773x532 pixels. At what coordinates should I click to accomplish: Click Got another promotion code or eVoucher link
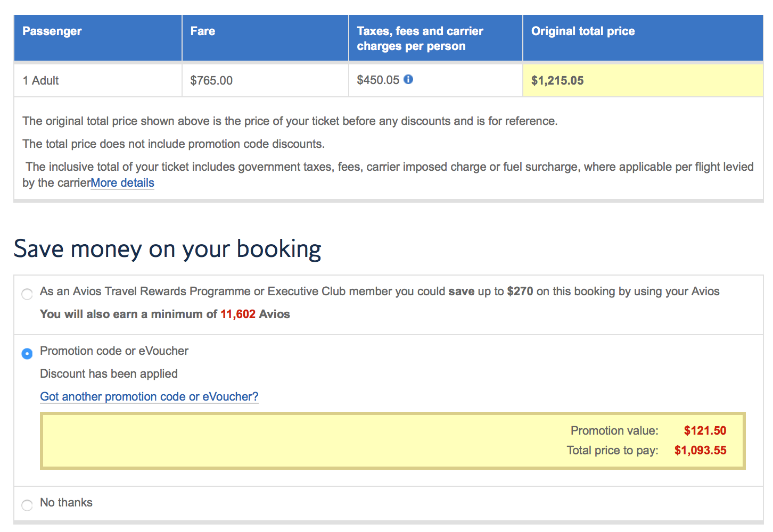(149, 397)
